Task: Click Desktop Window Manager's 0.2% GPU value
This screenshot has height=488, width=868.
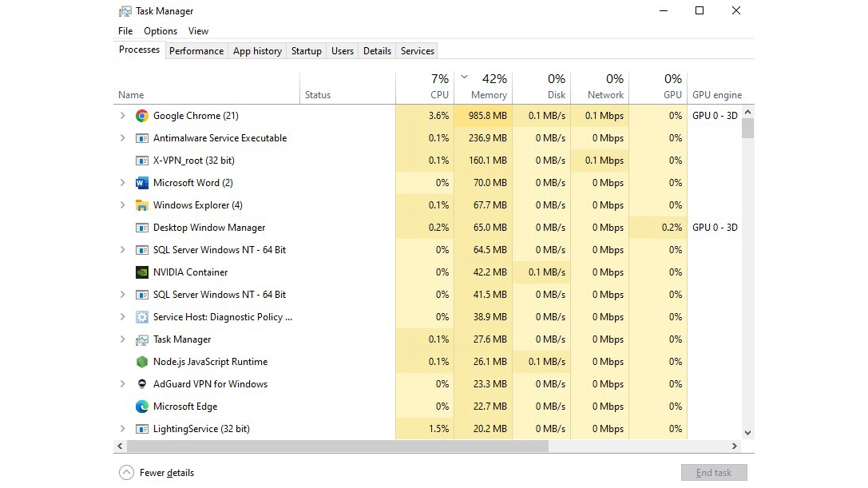Action: pos(672,228)
